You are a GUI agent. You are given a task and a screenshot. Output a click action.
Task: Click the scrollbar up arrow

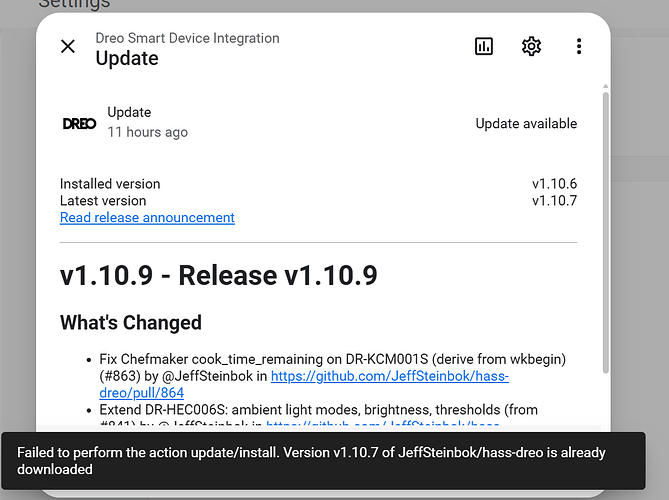click(605, 87)
